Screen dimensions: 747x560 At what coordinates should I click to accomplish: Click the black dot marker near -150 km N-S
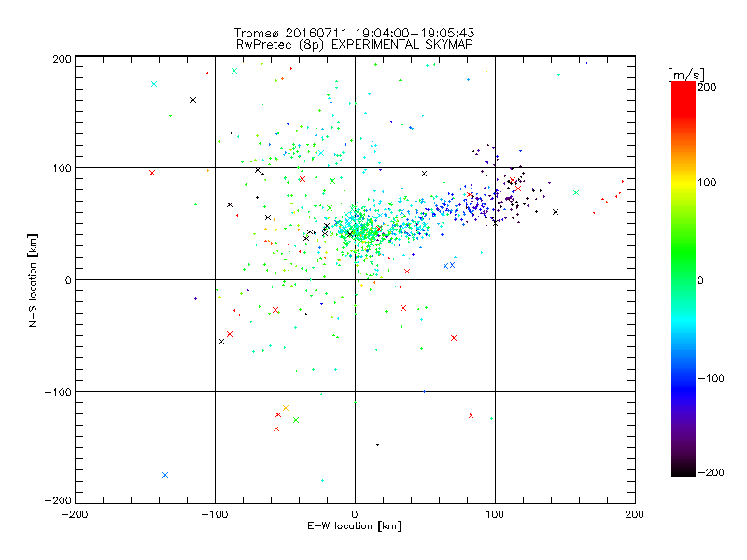click(378, 445)
